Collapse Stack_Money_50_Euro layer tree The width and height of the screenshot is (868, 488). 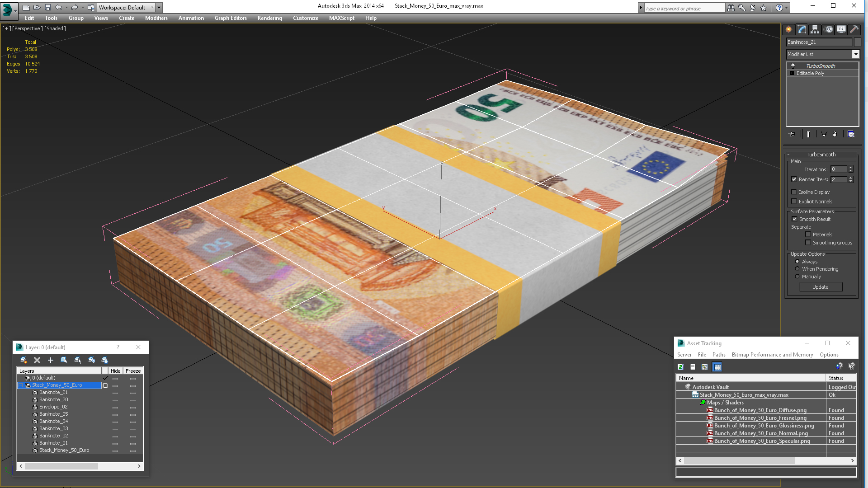tap(20, 385)
